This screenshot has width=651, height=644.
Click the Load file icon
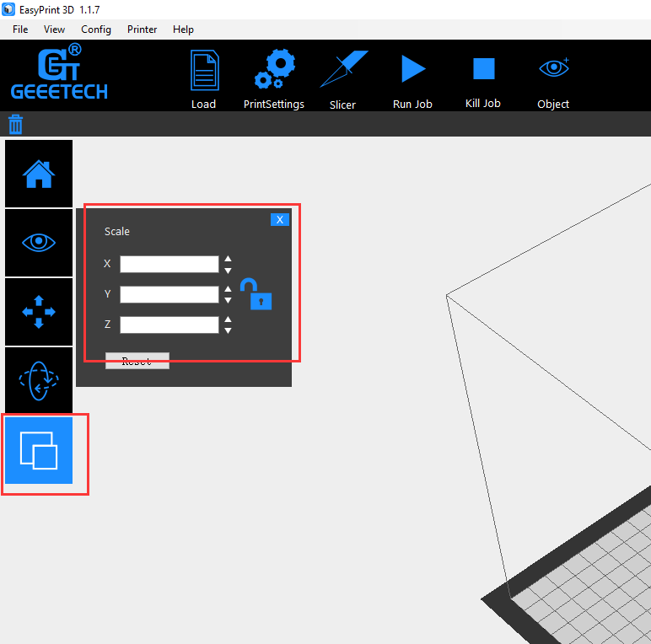(203, 72)
